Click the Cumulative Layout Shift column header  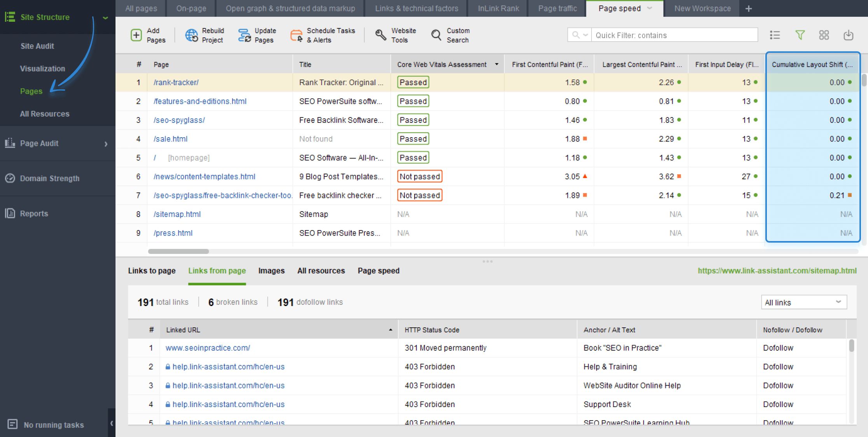click(x=813, y=65)
